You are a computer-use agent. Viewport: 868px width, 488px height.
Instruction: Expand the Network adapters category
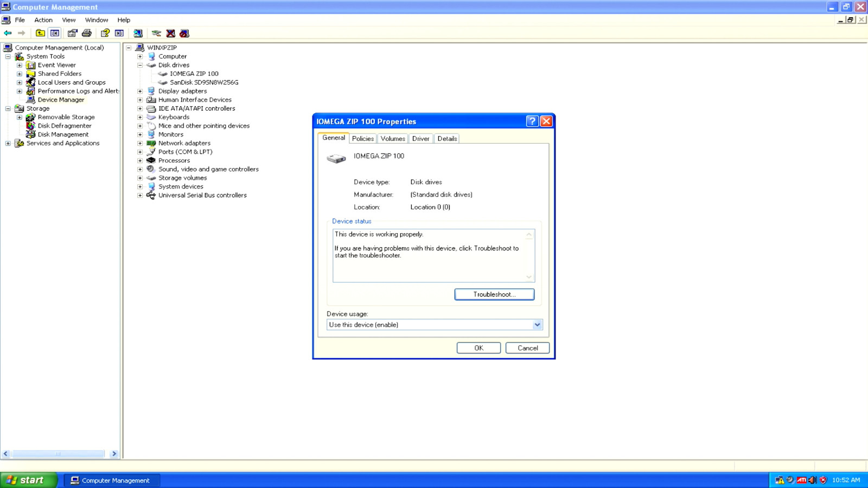click(140, 143)
